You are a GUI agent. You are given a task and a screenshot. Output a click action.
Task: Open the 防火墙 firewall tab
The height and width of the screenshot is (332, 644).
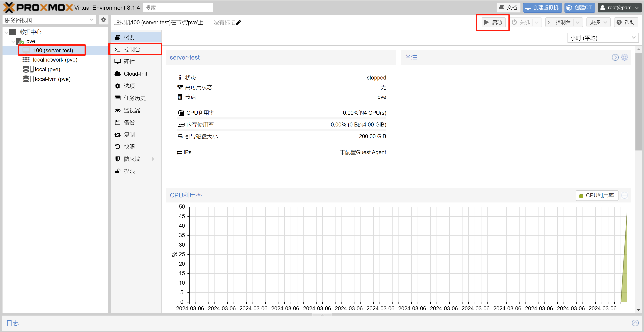(x=136, y=159)
